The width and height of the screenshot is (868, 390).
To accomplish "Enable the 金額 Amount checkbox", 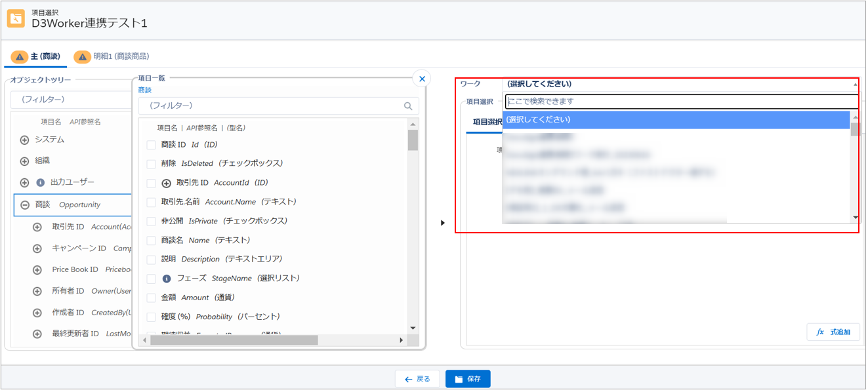I will (152, 298).
